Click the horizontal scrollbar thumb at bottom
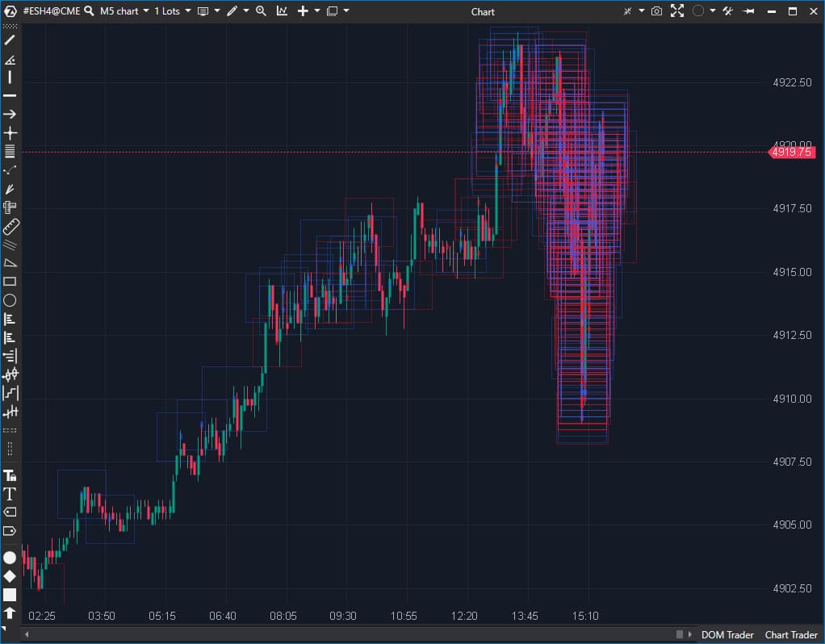 [x=680, y=634]
